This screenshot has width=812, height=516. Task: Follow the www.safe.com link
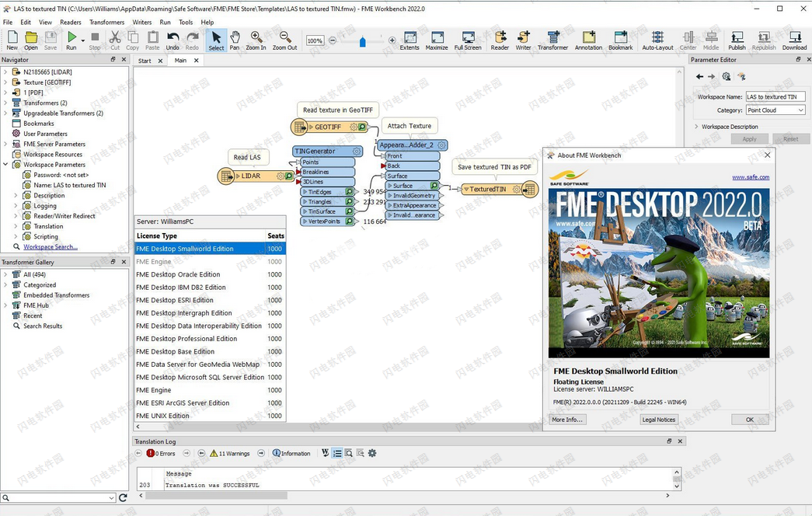[751, 177]
